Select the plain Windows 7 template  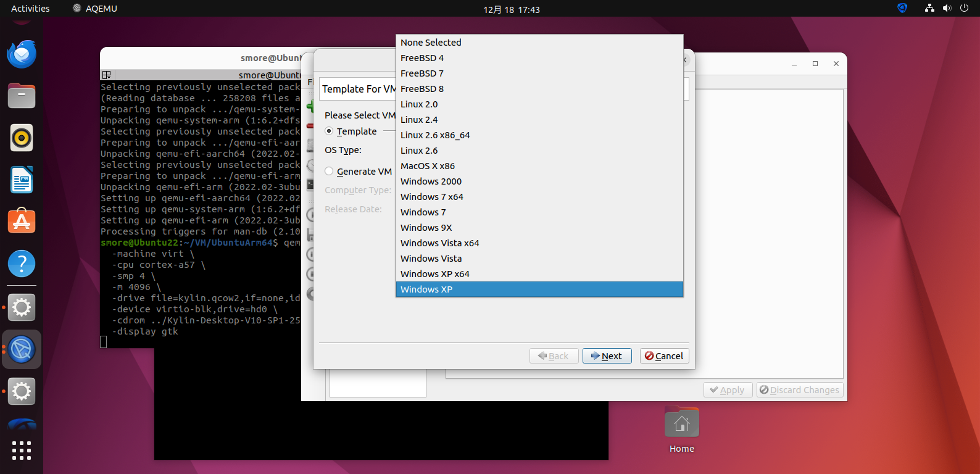(x=539, y=212)
